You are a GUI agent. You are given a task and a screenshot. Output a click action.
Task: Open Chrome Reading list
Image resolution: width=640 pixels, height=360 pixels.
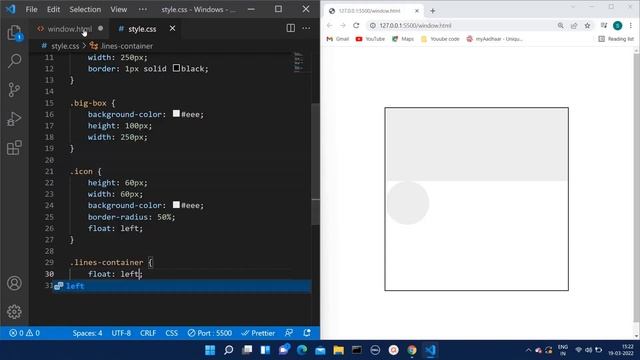[616, 39]
